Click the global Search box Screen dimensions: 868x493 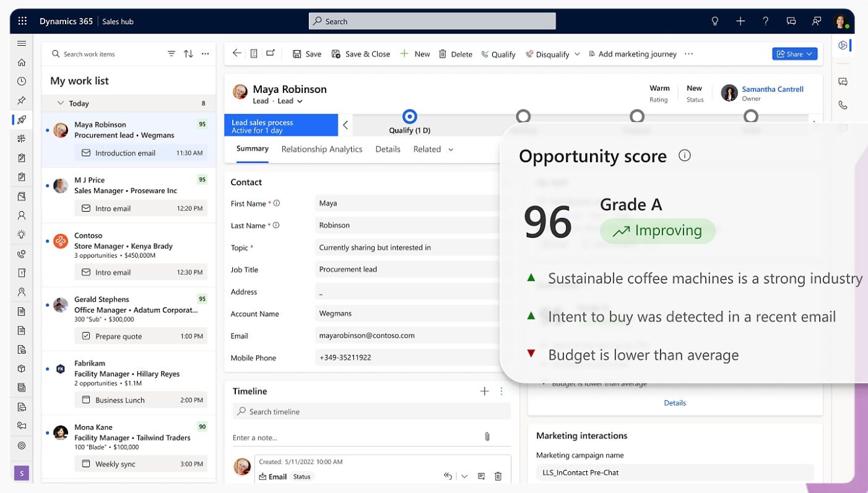[x=432, y=21]
